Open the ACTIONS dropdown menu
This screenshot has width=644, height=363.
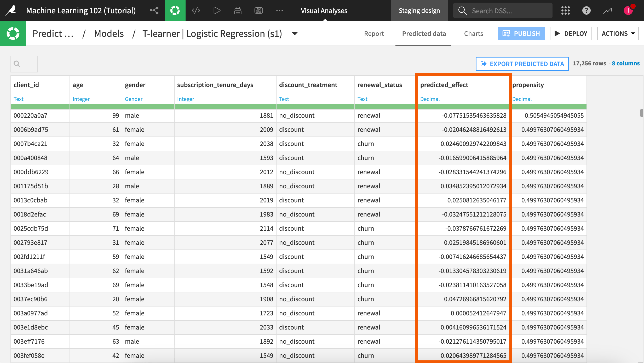pos(618,33)
